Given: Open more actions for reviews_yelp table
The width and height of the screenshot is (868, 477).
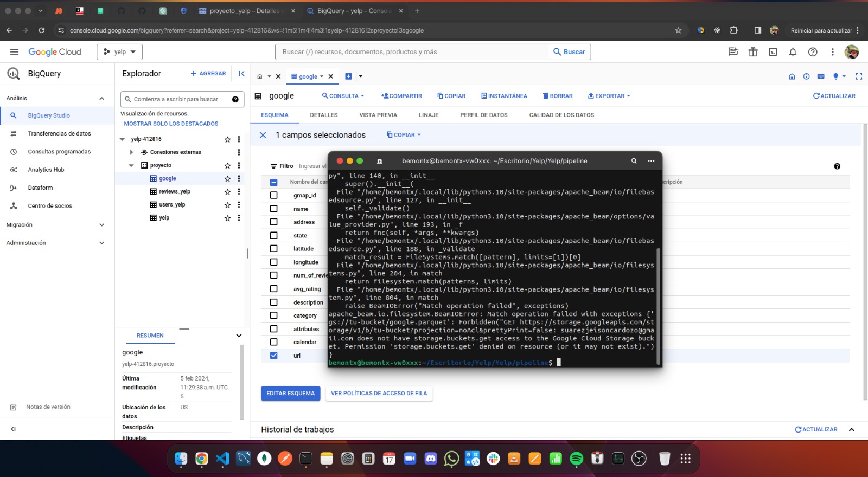Looking at the screenshot, I should point(239,192).
